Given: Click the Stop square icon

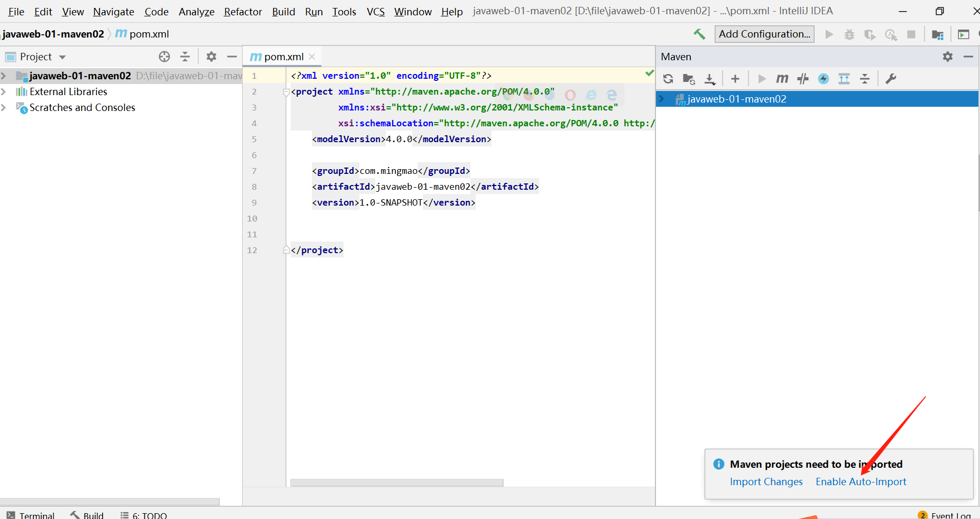Looking at the screenshot, I should (x=911, y=34).
